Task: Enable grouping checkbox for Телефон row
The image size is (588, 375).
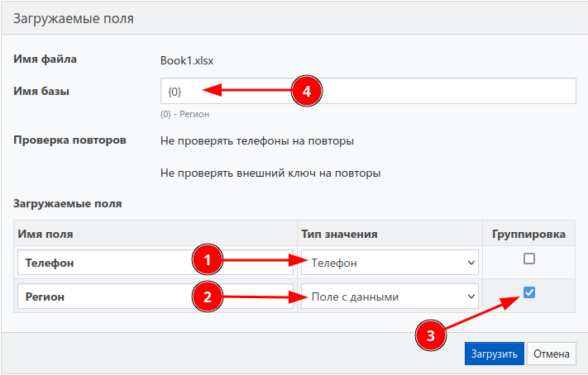Action: [x=529, y=259]
